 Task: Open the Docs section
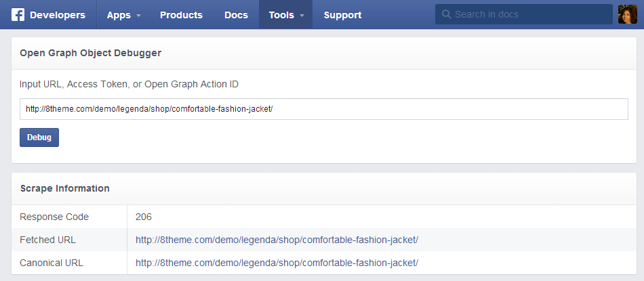coord(236,15)
